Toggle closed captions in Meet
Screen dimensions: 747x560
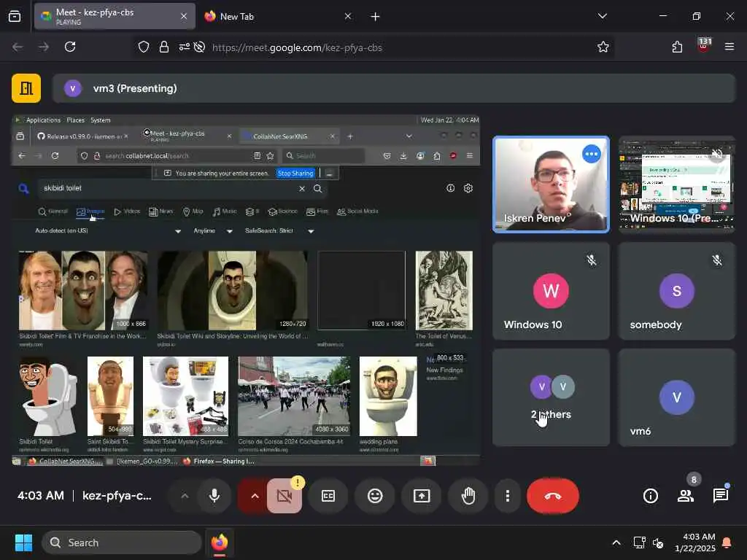point(328,496)
